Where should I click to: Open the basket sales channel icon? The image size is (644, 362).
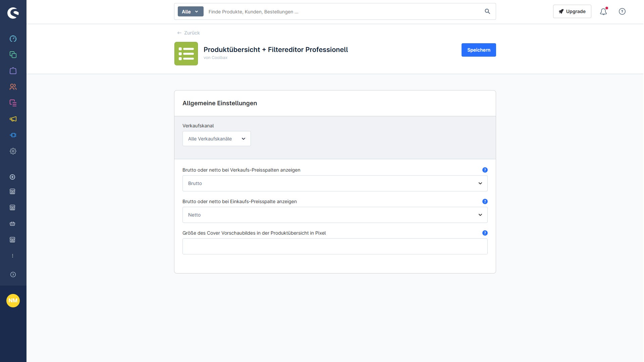pos(12,224)
